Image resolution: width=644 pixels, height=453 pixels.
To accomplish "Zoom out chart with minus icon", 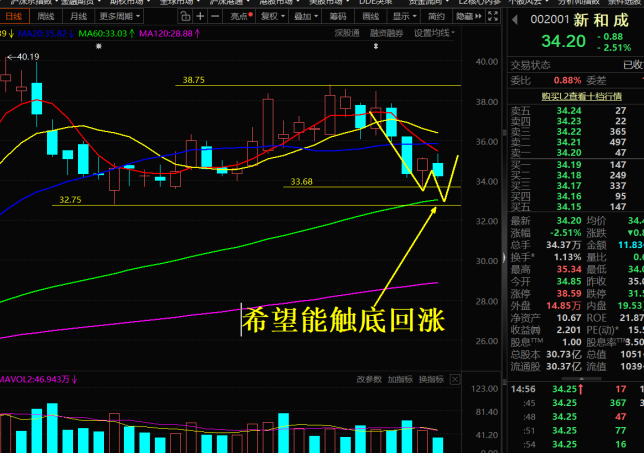I will pyautogui.click(x=215, y=16).
